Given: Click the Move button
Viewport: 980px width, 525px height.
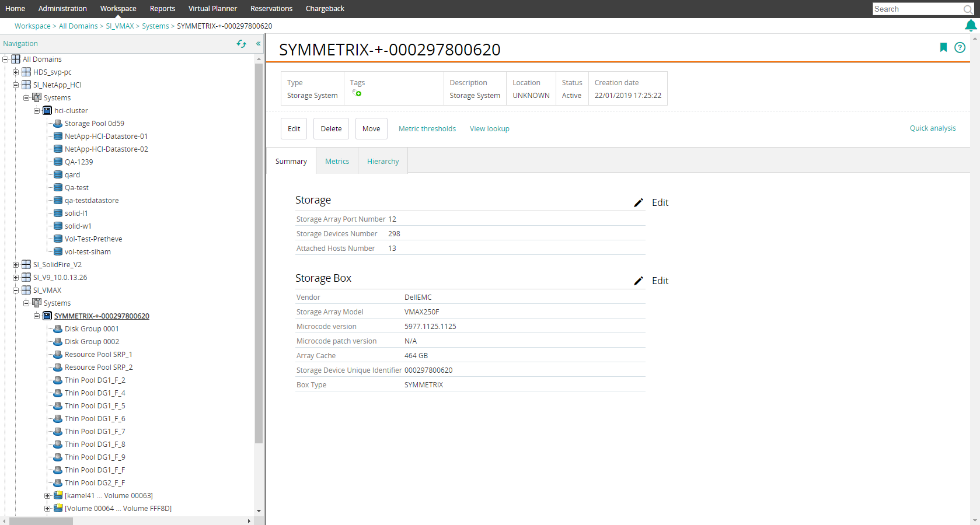Looking at the screenshot, I should click(x=371, y=129).
